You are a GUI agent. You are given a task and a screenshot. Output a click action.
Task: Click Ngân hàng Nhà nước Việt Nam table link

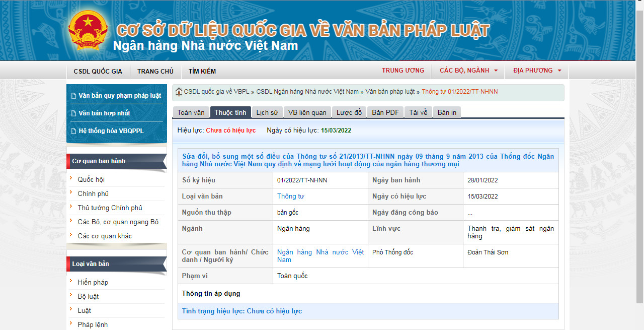[x=320, y=256]
